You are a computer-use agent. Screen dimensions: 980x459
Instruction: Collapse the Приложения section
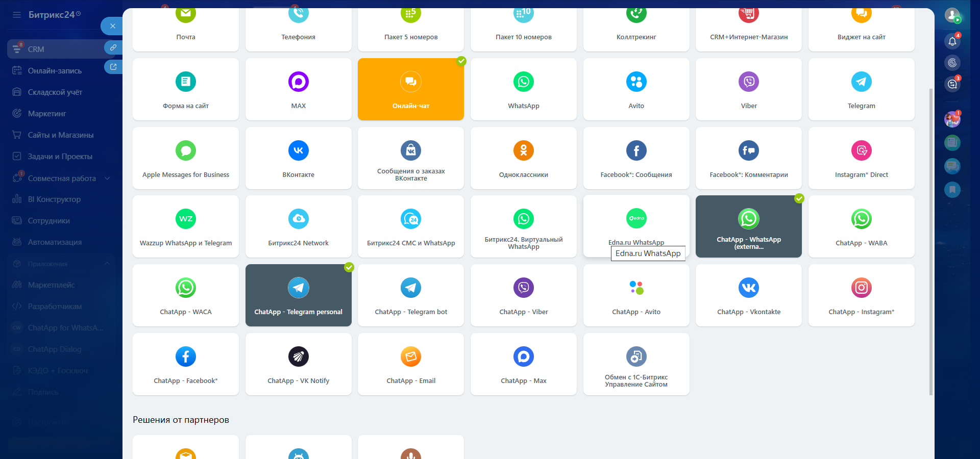[107, 264]
